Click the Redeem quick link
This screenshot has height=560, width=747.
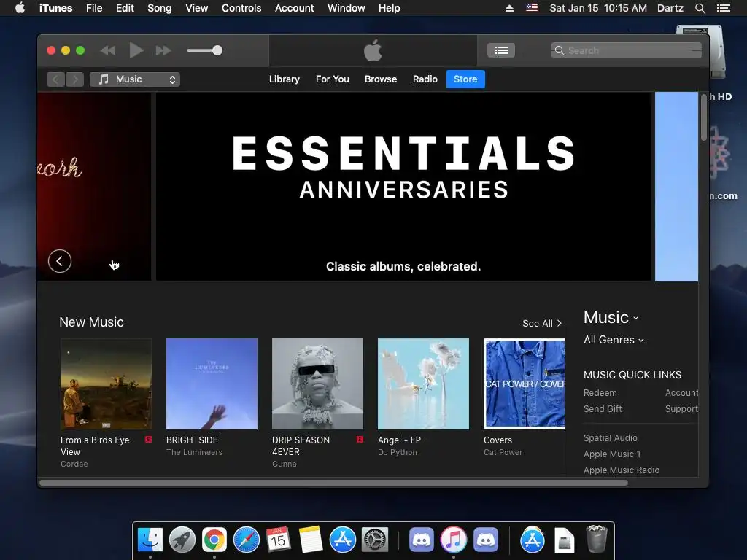600,393
